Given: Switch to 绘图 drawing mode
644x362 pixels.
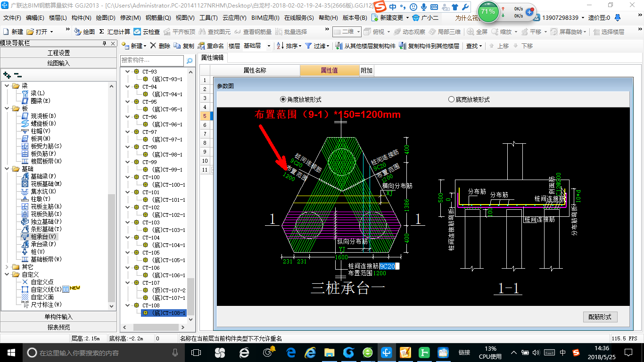Looking at the screenshot, I should click(84, 32).
